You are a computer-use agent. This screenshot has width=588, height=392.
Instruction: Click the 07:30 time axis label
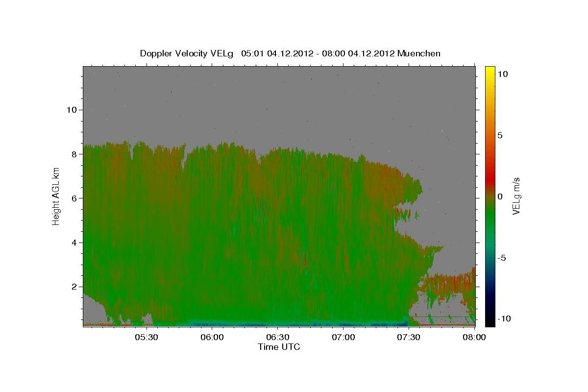pyautogui.click(x=409, y=338)
